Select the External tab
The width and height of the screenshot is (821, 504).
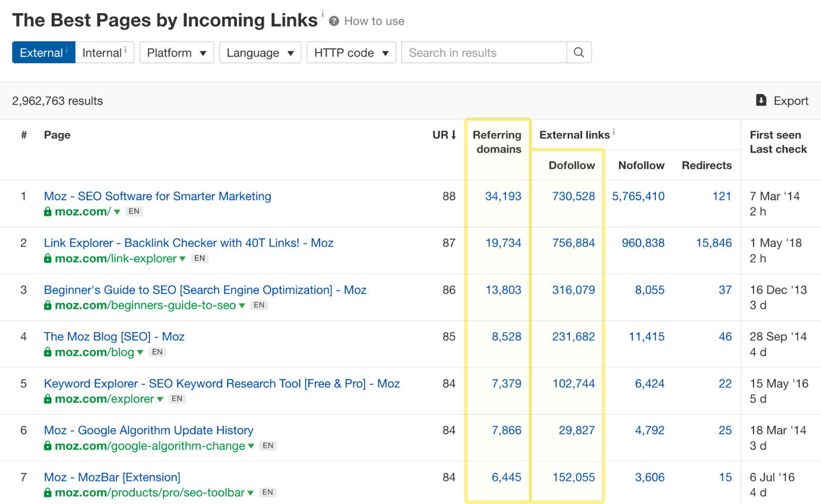pyautogui.click(x=43, y=52)
